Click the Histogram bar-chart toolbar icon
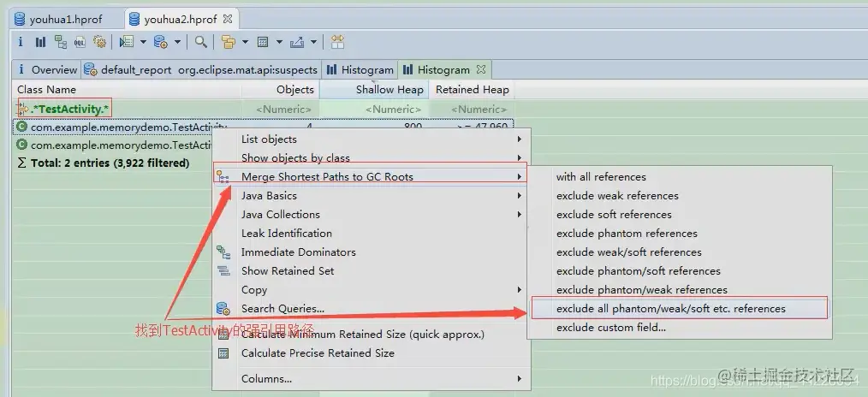Viewport: 868px width, 397px height. [x=40, y=41]
